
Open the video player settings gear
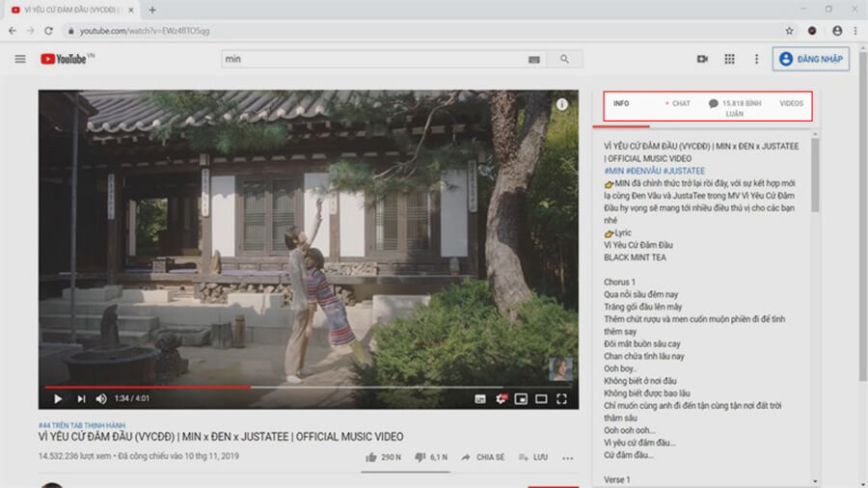click(x=501, y=399)
